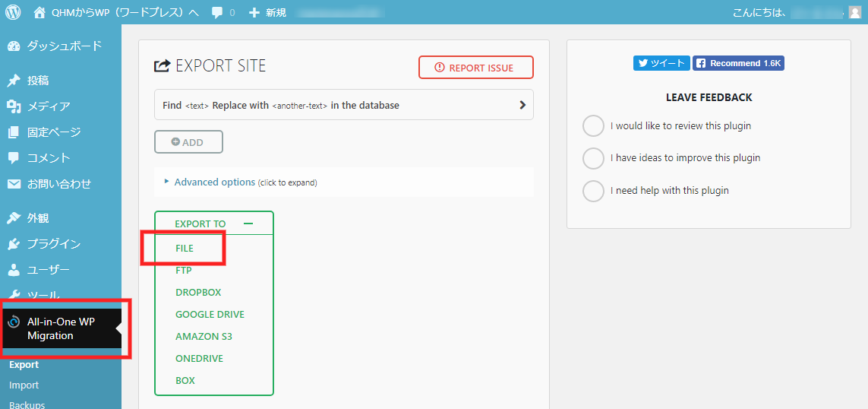Open the Backups submenu item
This screenshot has height=409, width=868.
click(27, 404)
